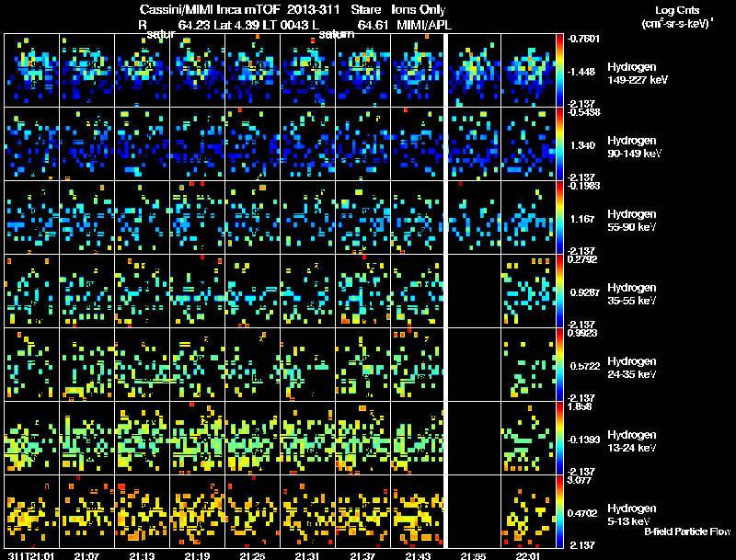Click the 'Hydrogen 149-227 keV' row label
The image size is (736, 560).
[x=637, y=74]
